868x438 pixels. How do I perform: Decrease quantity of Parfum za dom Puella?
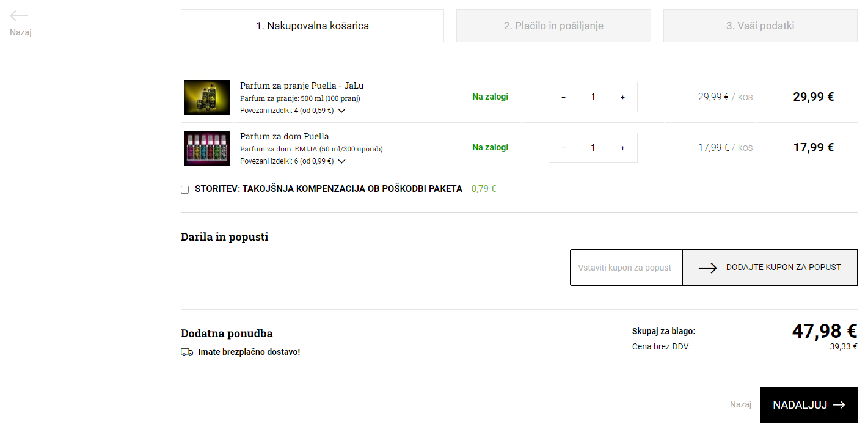(x=563, y=148)
